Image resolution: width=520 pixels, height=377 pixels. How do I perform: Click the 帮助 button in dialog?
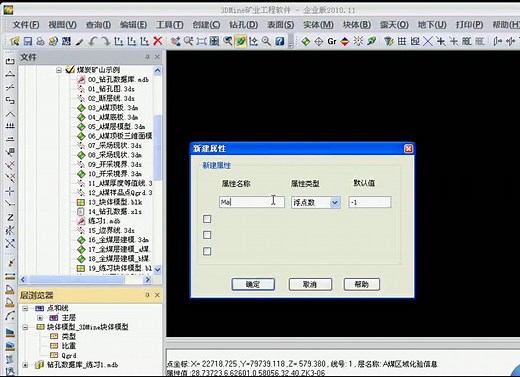click(362, 284)
